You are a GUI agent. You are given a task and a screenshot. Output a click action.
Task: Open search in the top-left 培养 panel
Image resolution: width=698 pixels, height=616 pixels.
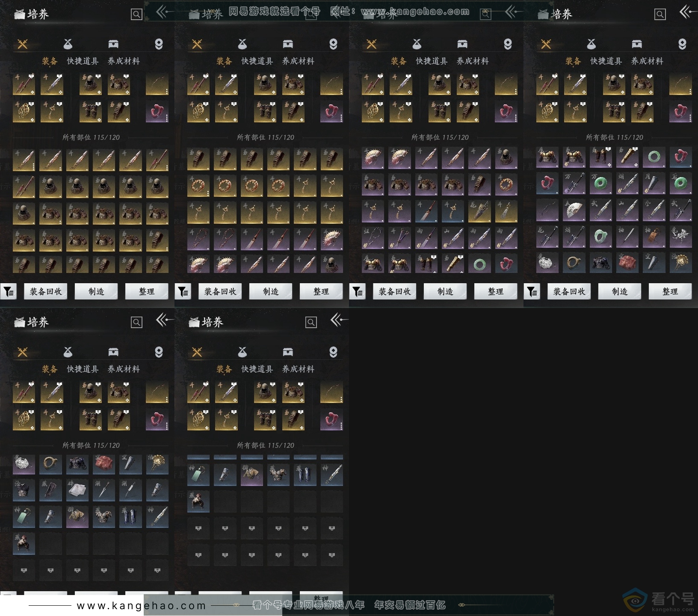point(136,15)
